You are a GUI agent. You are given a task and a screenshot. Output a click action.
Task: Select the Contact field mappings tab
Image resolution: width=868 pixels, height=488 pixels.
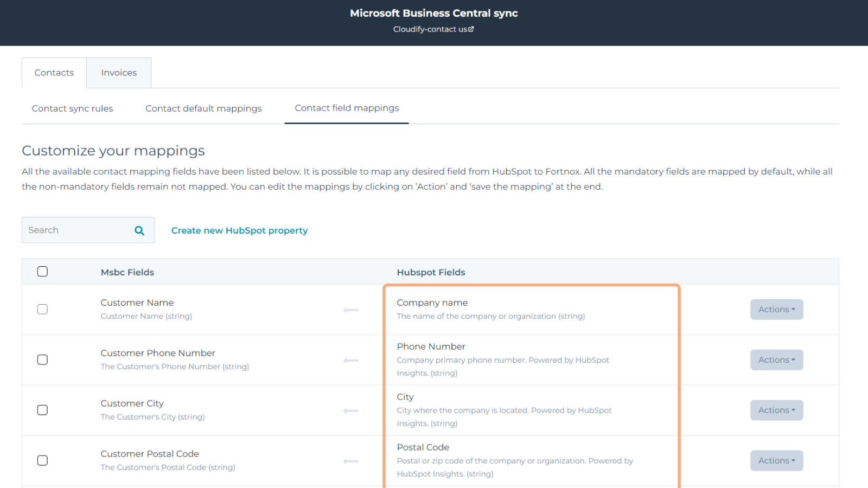347,108
